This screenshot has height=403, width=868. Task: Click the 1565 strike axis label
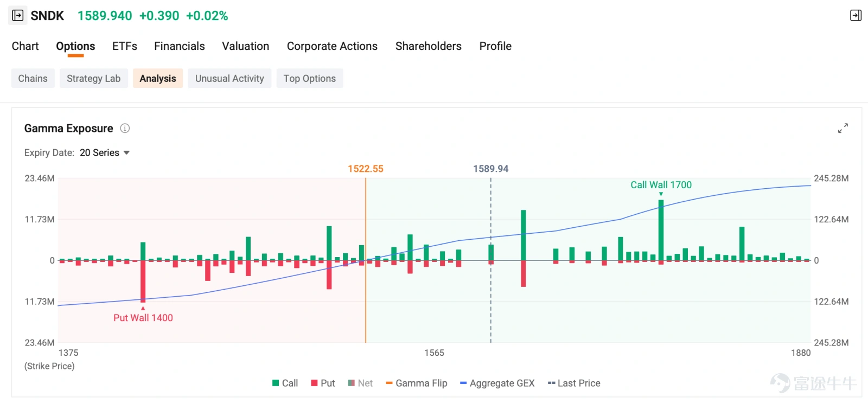point(434,353)
